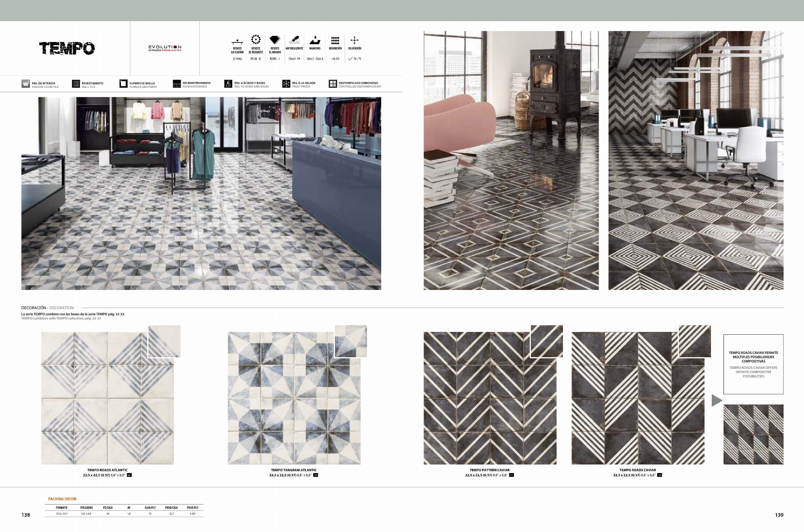Image resolution: width=804 pixels, height=532 pixels.
Task: Click the wall tile Revestimiento icon
Action: click(x=76, y=84)
